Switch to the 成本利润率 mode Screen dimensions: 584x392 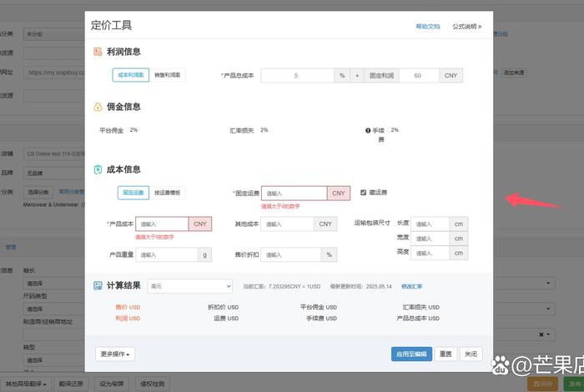pos(131,75)
